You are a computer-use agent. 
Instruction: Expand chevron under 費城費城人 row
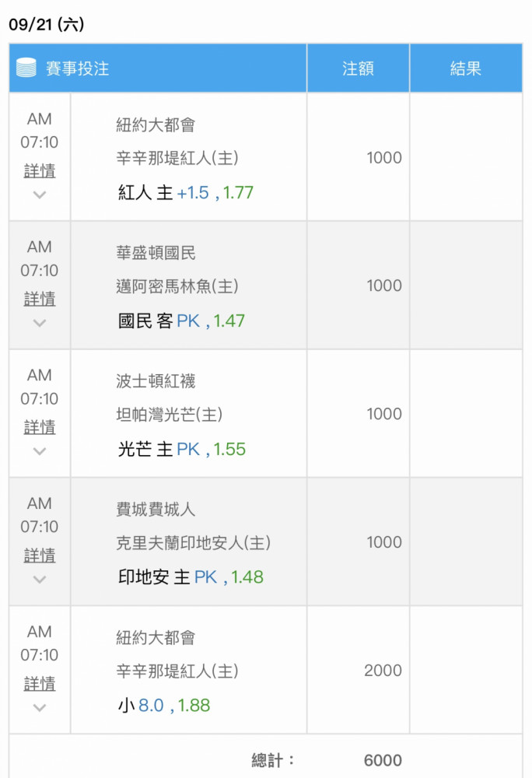coord(40,579)
